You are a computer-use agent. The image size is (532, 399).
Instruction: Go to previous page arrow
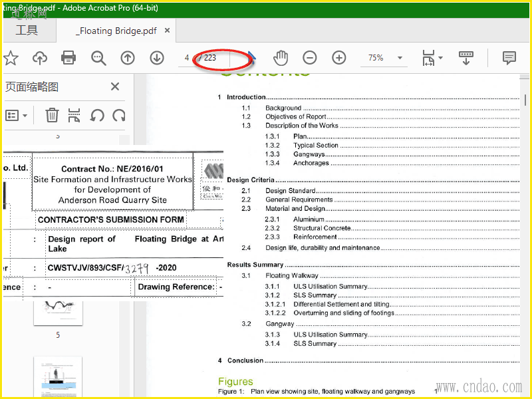[128, 58]
